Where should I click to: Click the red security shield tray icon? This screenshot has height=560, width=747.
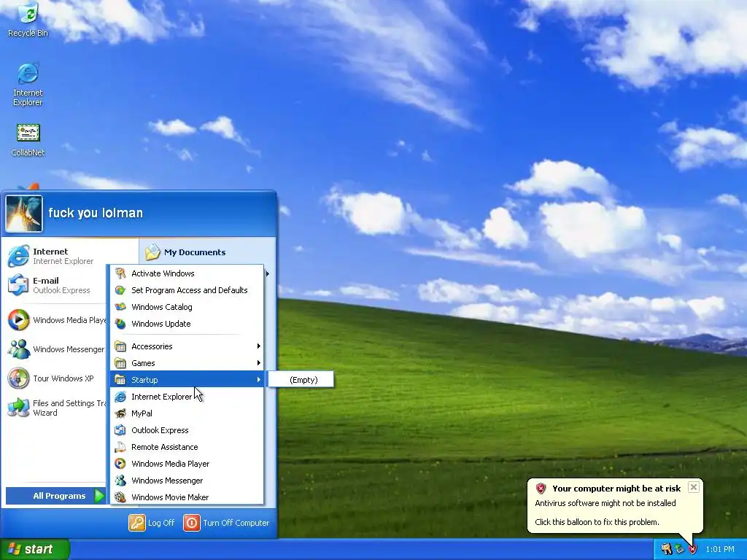tap(693, 549)
